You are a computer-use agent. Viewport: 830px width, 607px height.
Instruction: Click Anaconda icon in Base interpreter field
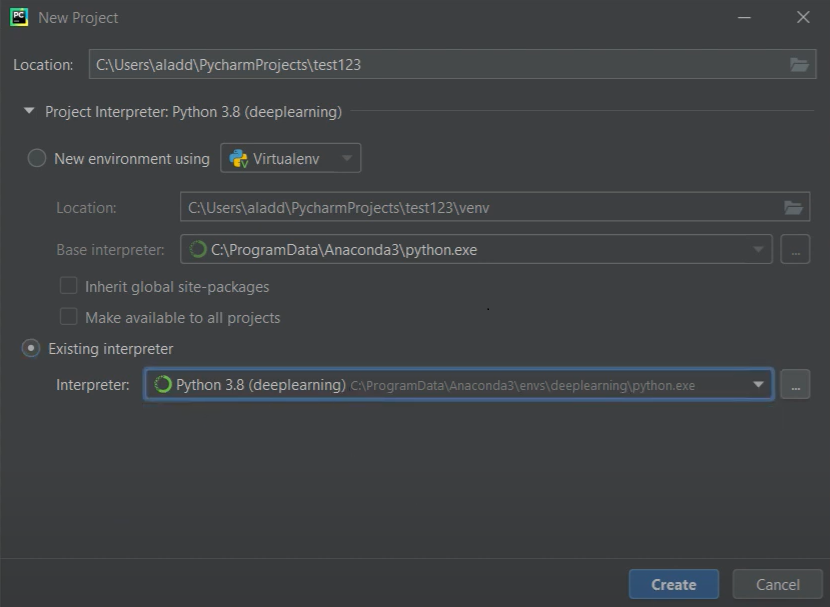pyautogui.click(x=197, y=249)
